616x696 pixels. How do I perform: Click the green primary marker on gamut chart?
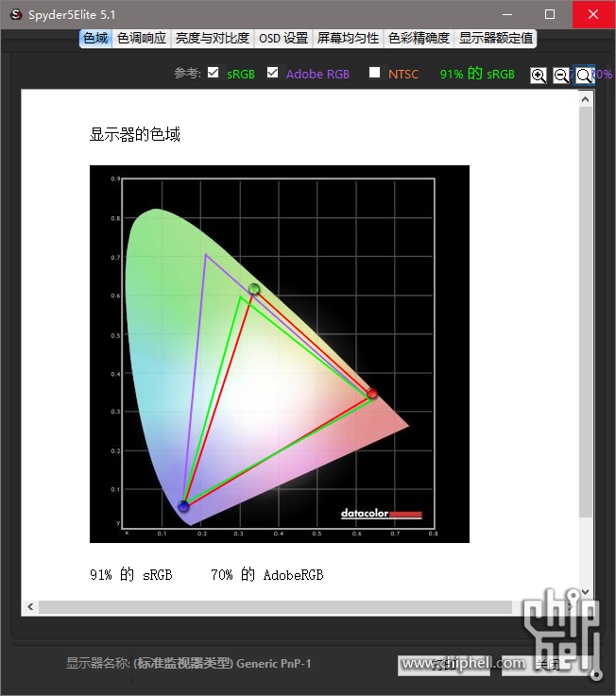(254, 289)
